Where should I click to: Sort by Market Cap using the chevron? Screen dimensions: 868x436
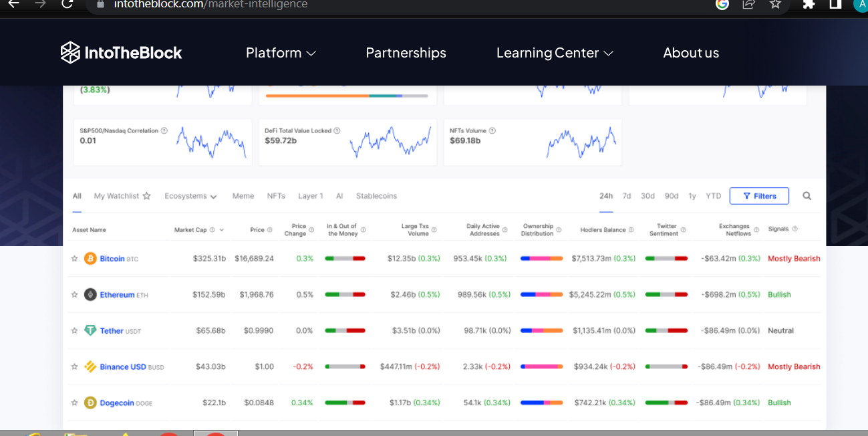point(221,230)
